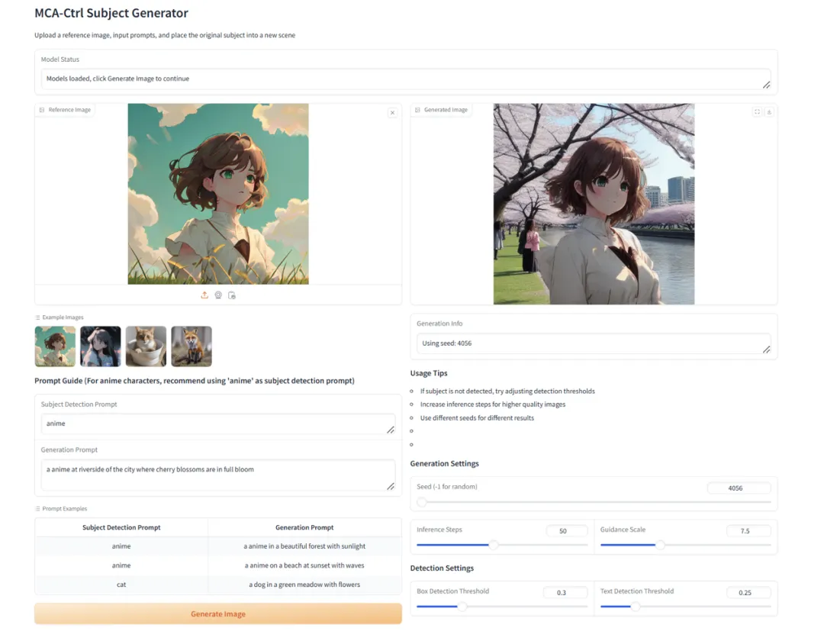Click the Model Status text box
The image size is (824, 644).
[x=406, y=79]
